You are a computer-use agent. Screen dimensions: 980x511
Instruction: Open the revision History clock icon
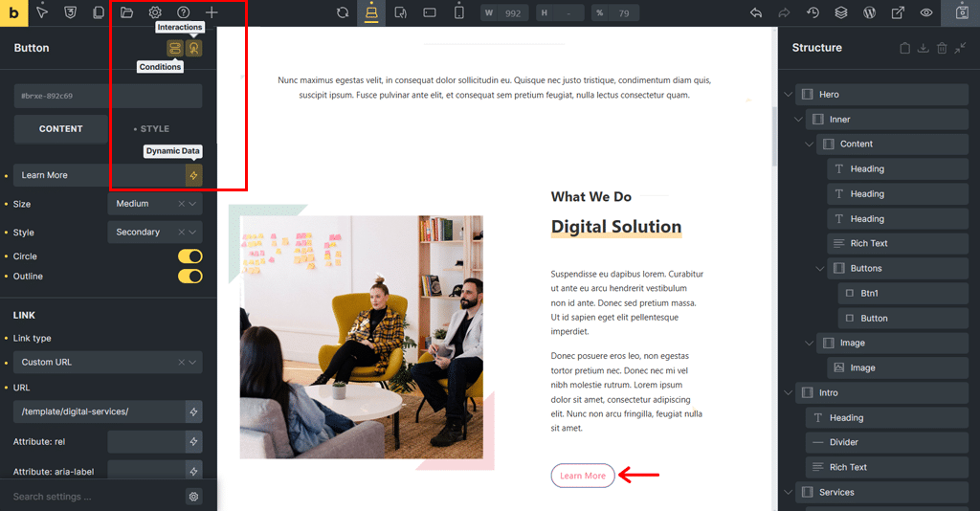tap(813, 12)
